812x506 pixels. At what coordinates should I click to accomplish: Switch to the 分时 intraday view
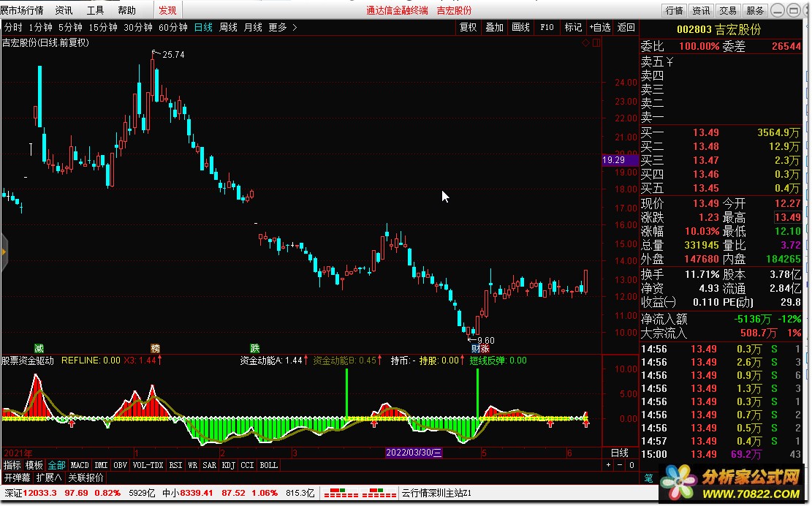click(13, 28)
